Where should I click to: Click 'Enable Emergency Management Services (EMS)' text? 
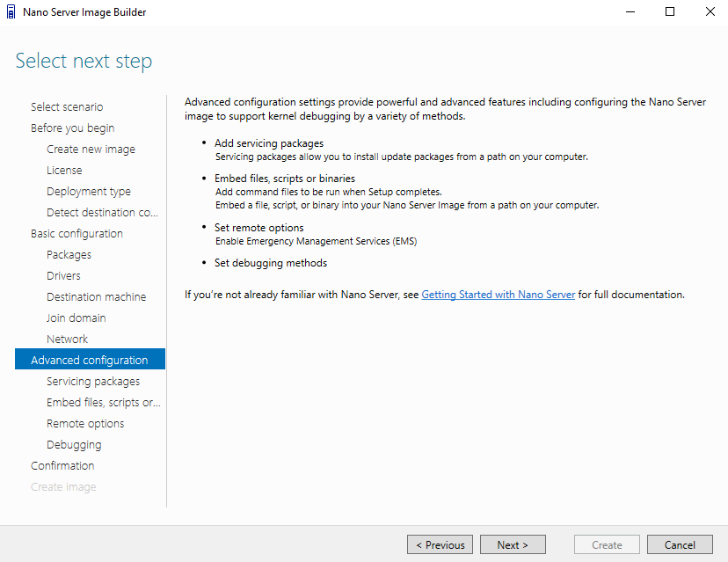317,241
